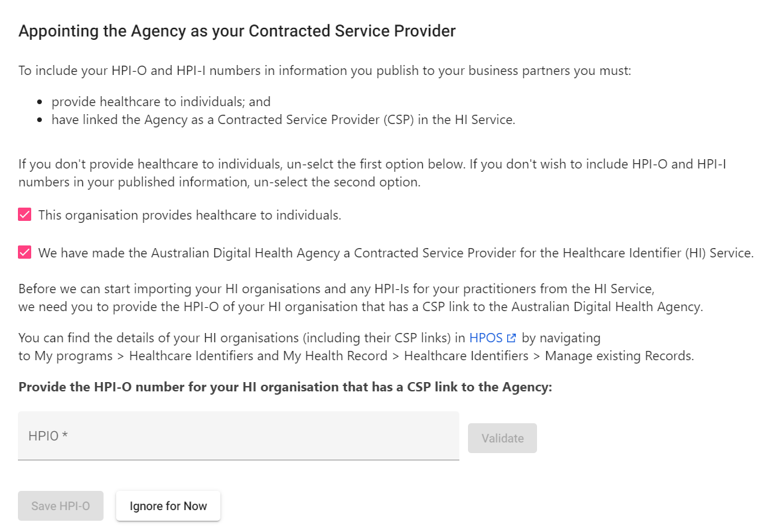This screenshot has width=770, height=532.
Task: Select the 'provide healthcare to individuals; and' bullet
Action: point(161,101)
